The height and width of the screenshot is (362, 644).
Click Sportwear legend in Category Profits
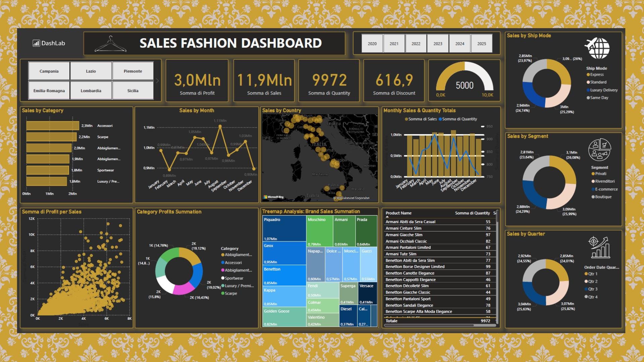pyautogui.click(x=232, y=278)
